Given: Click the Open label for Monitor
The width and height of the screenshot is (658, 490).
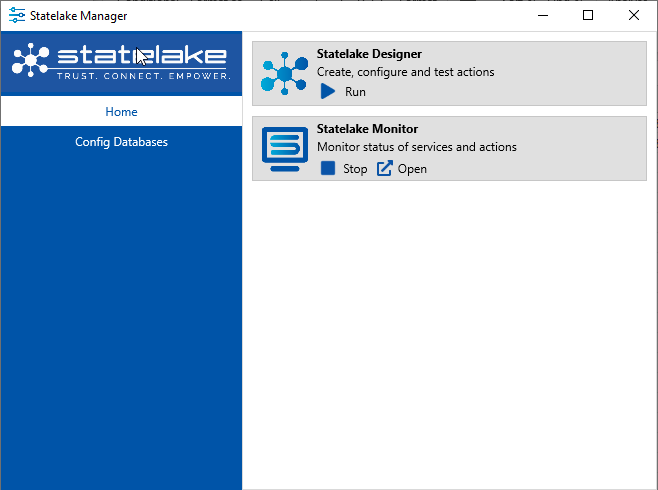Looking at the screenshot, I should click(412, 169).
